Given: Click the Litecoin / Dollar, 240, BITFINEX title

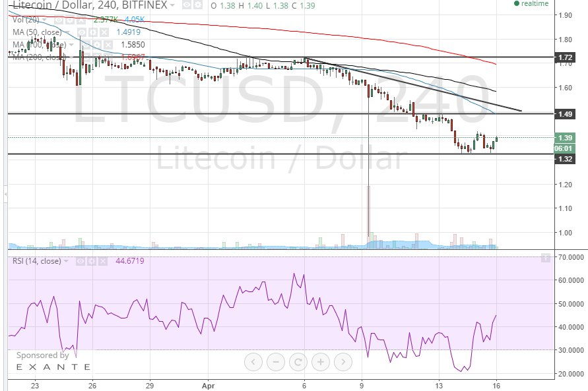Looking at the screenshot, I should pos(90,5).
